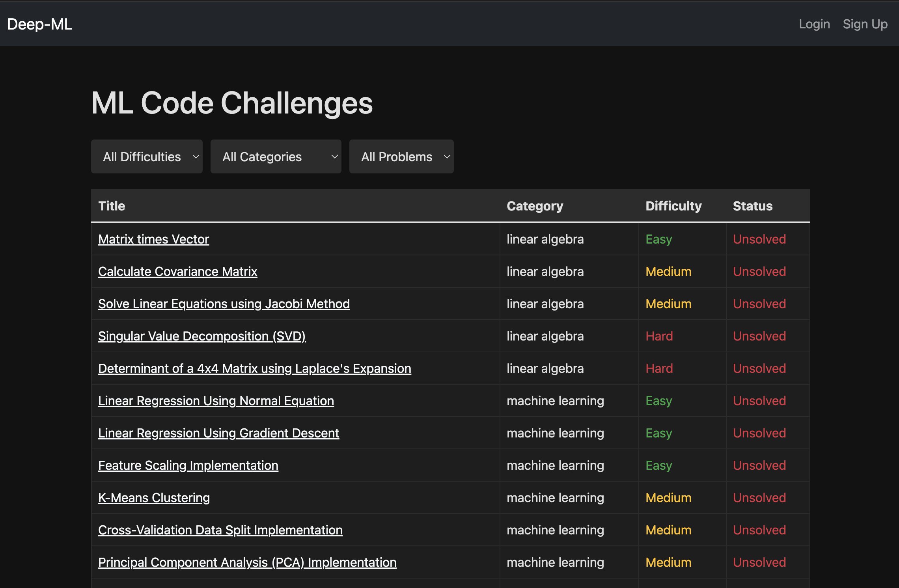Image resolution: width=899 pixels, height=588 pixels.
Task: Open Singular Value Decomposition (SVD) problem
Action: (x=202, y=336)
